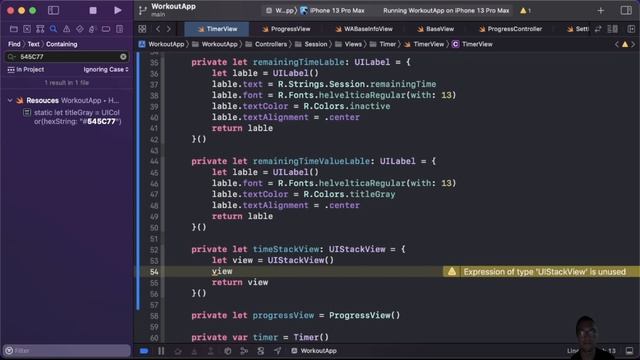This screenshot has height=360, width=640.
Task: Click the source control branch icon
Action: pyautogui.click(x=142, y=11)
